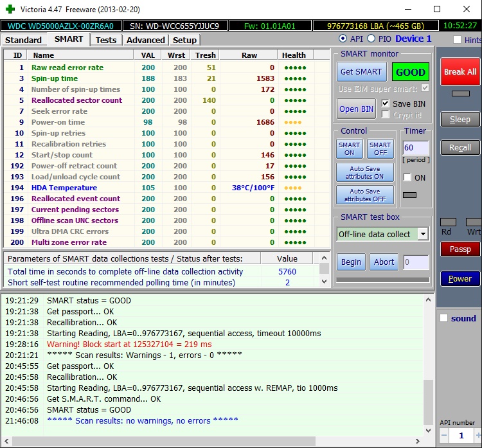This screenshot has width=482, height=448.
Task: Open the SMART tab
Action: point(69,39)
